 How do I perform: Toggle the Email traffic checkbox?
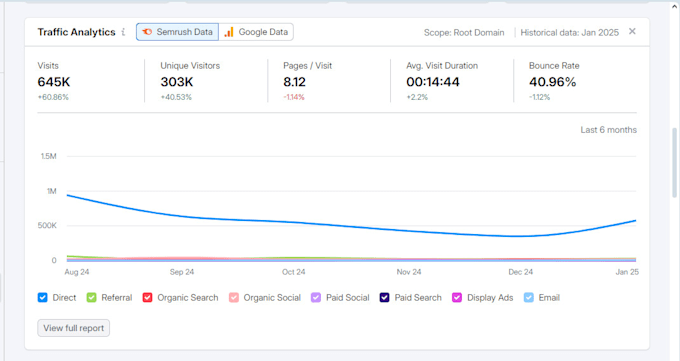529,298
